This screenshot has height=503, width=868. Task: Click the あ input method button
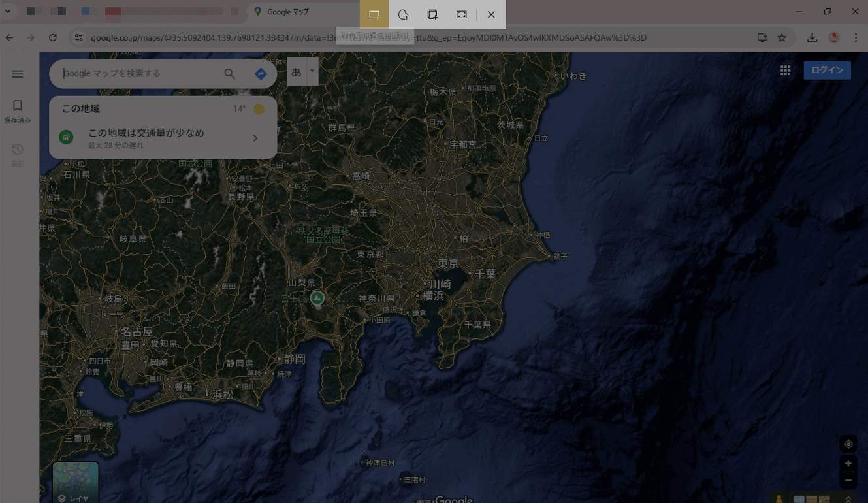[297, 72]
